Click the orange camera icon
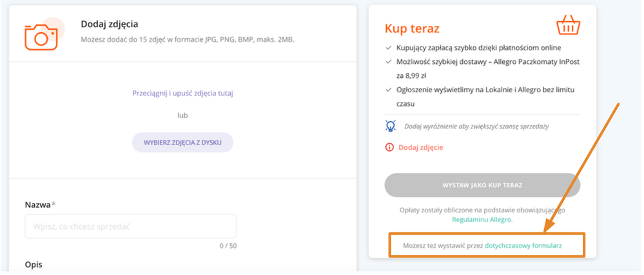The height and width of the screenshot is (275, 644). 42,36
